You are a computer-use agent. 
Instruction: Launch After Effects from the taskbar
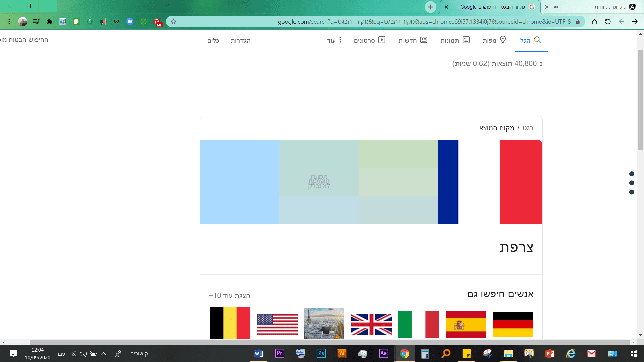(384, 353)
